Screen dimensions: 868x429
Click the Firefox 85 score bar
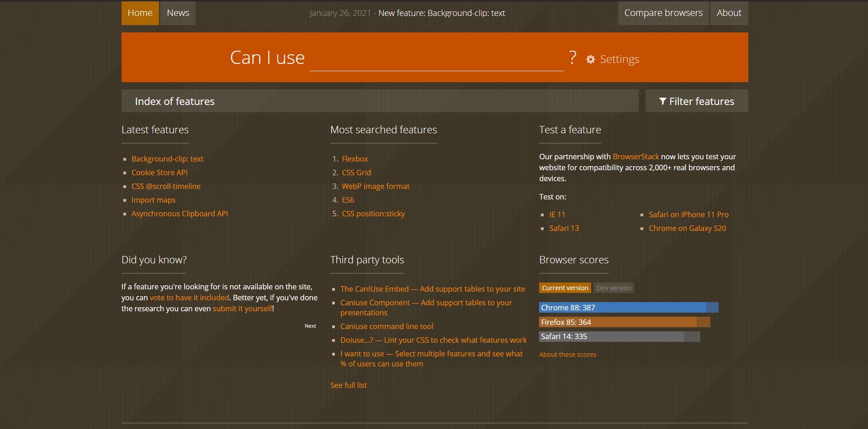(625, 322)
